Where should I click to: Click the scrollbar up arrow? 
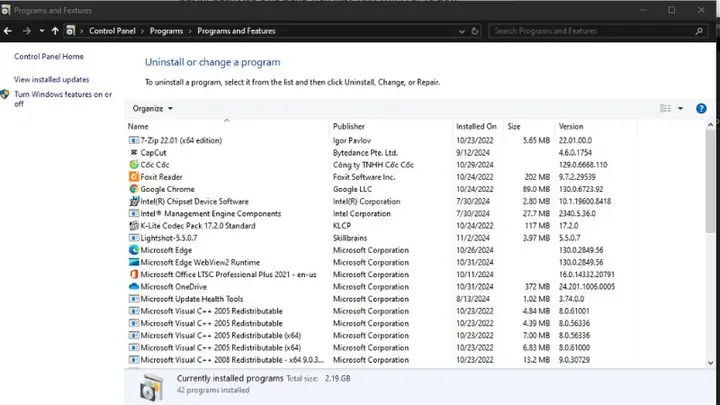tap(710, 124)
